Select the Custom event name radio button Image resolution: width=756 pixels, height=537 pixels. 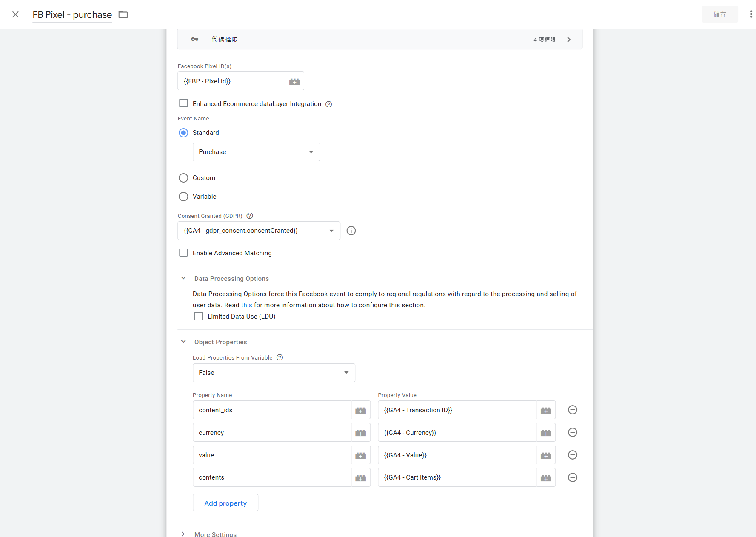point(183,178)
